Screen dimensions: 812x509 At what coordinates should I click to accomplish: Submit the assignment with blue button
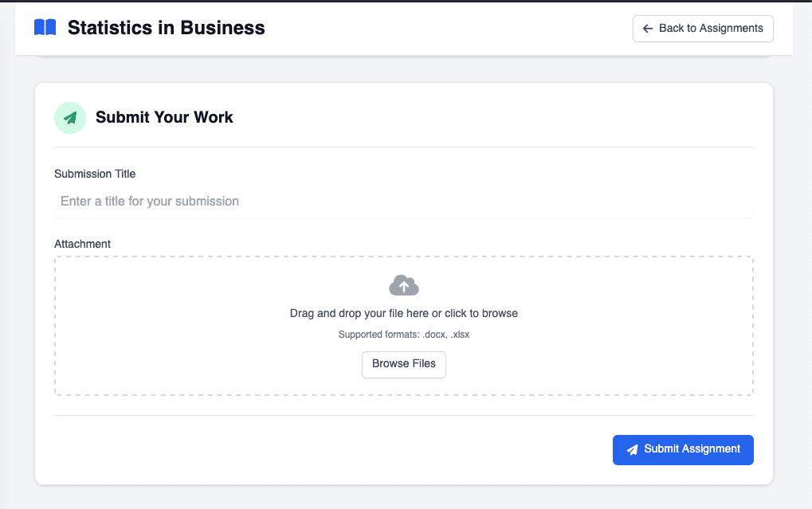tap(683, 449)
